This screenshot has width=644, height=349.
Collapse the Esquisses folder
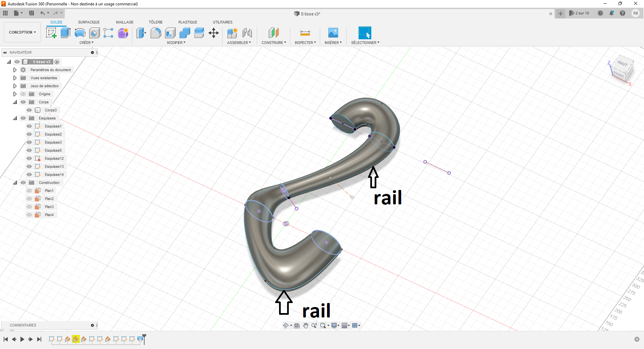[x=15, y=118]
